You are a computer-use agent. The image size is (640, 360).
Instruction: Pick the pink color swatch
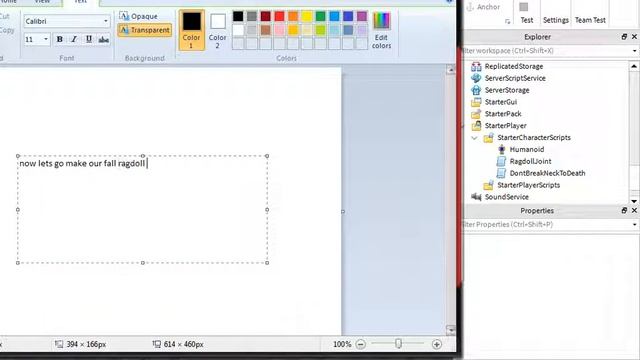pos(279,30)
